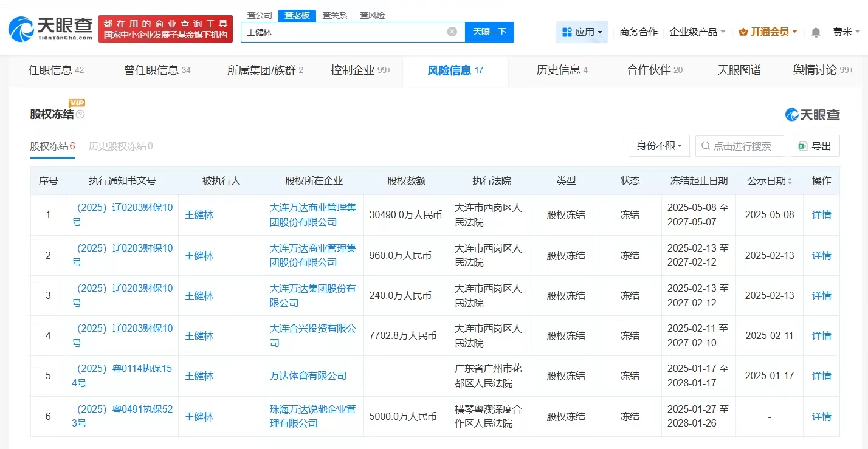
Task: Open the 天眼图谱 tab
Action: (x=739, y=70)
